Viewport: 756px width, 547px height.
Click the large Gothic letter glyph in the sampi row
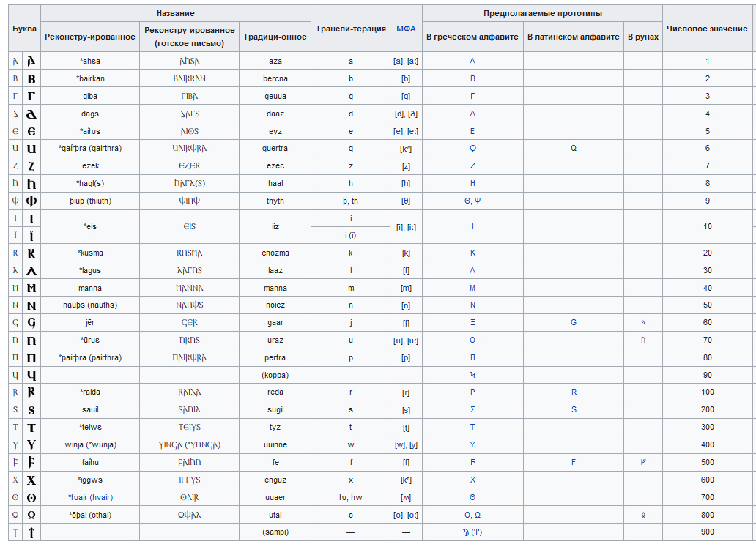(x=31, y=532)
